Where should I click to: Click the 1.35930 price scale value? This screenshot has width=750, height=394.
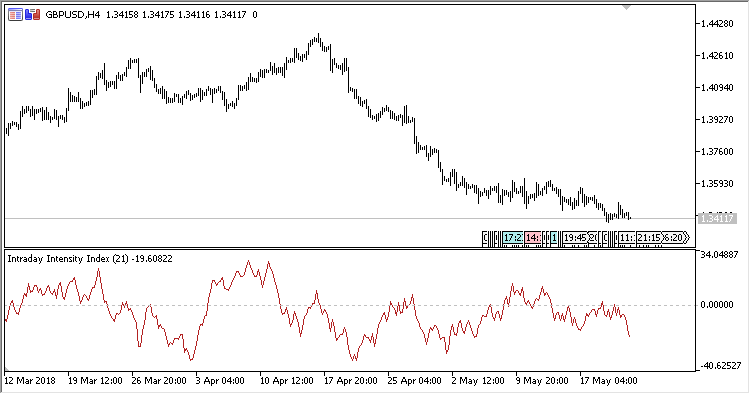point(717,184)
